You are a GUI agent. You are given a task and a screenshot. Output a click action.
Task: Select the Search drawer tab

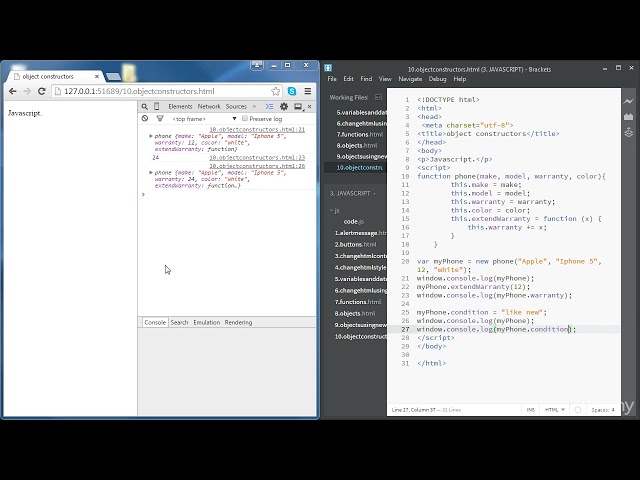[179, 322]
